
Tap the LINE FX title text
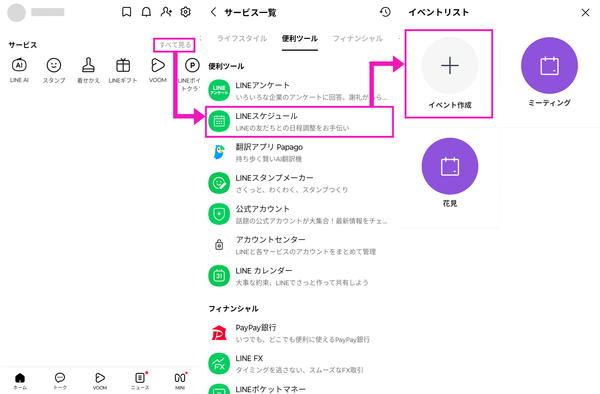tap(249, 358)
